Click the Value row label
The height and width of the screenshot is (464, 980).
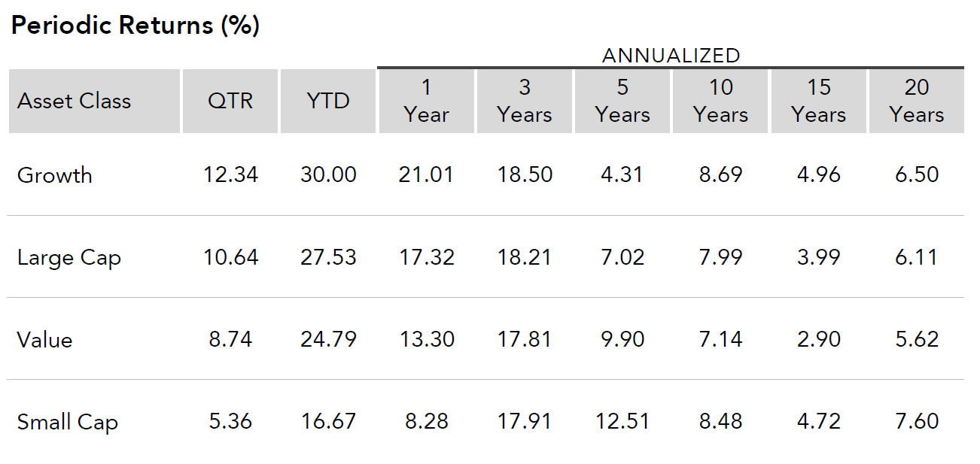coord(45,340)
